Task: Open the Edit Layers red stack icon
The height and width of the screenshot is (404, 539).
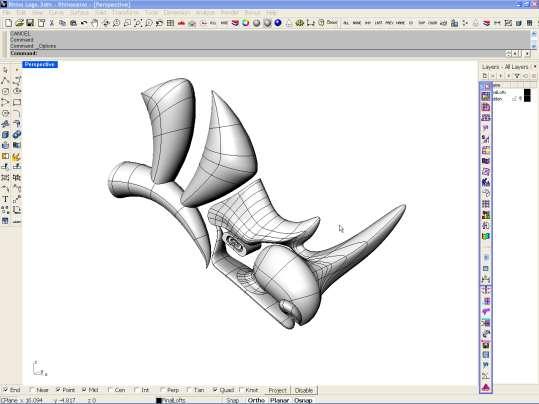Action: pos(235,23)
